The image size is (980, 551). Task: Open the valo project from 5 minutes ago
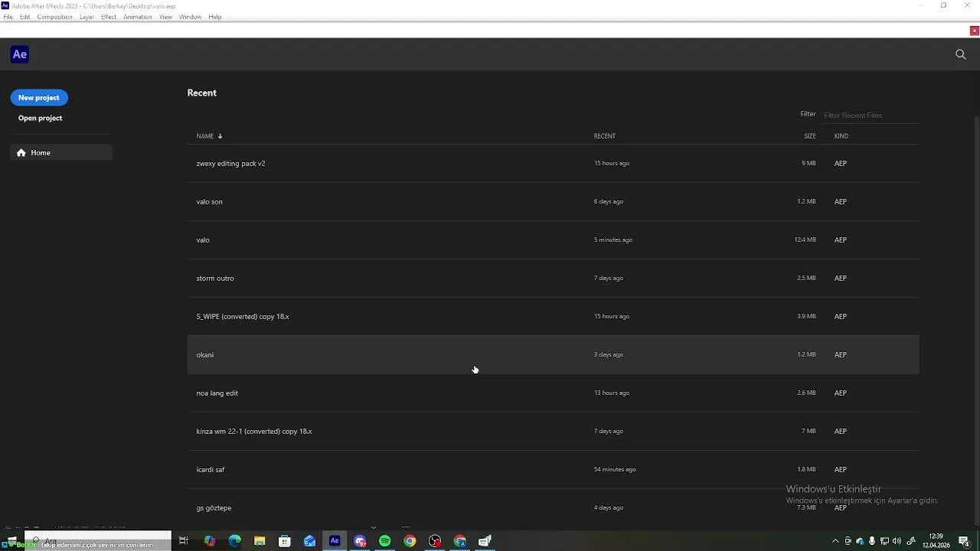[553, 240]
